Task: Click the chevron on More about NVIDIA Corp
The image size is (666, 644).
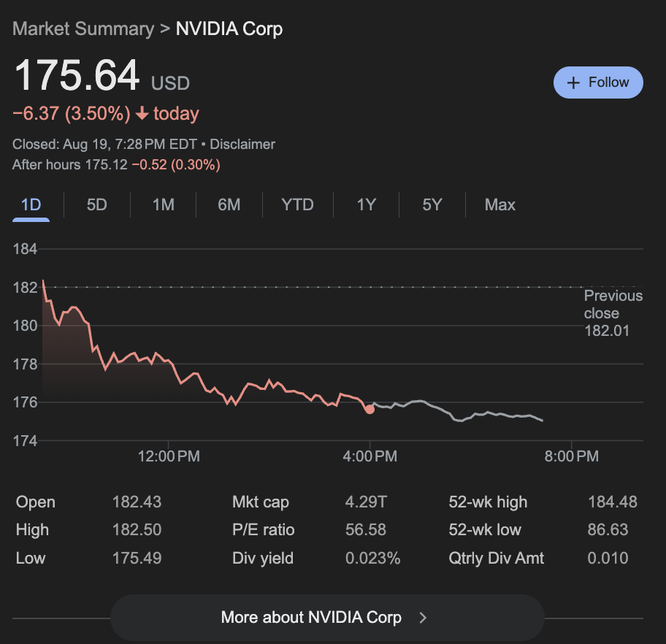Action: (423, 618)
